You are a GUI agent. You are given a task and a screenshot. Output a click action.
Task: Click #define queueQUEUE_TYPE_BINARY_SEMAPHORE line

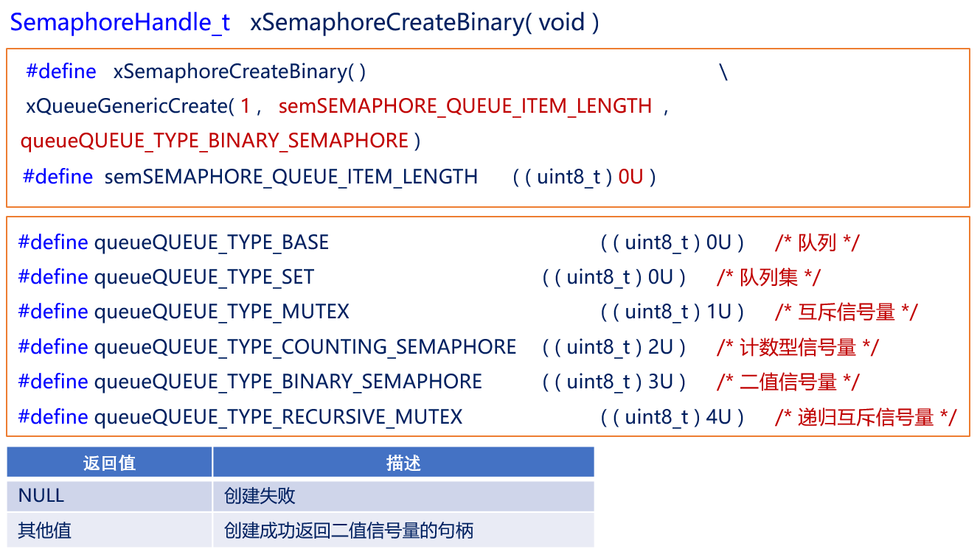click(x=250, y=382)
